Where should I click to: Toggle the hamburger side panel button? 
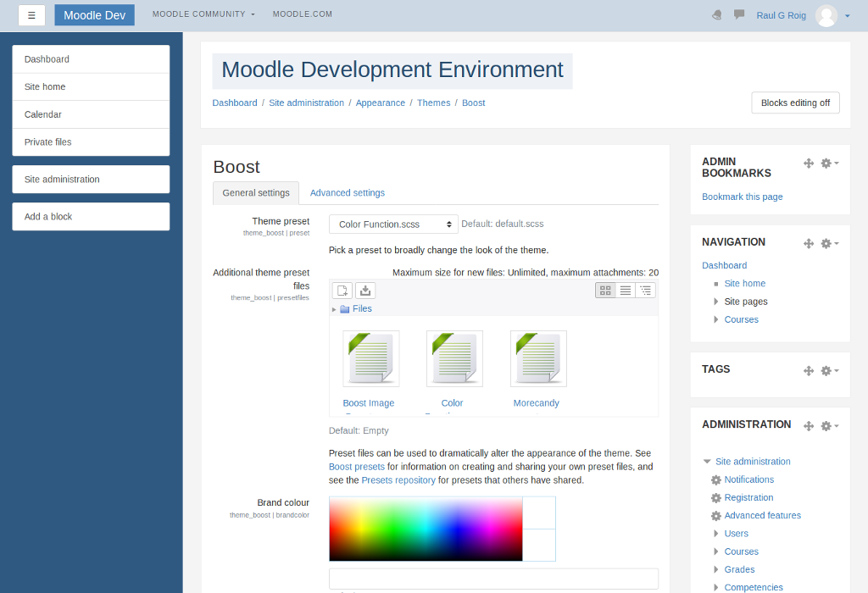click(31, 15)
